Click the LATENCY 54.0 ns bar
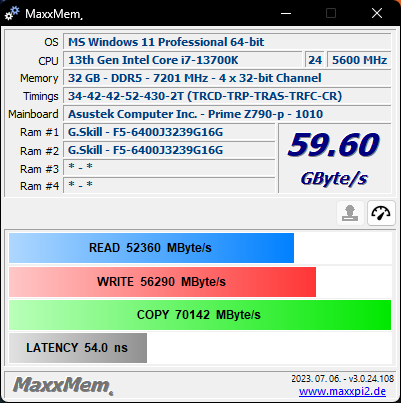This screenshot has height=403, width=401. [78, 348]
